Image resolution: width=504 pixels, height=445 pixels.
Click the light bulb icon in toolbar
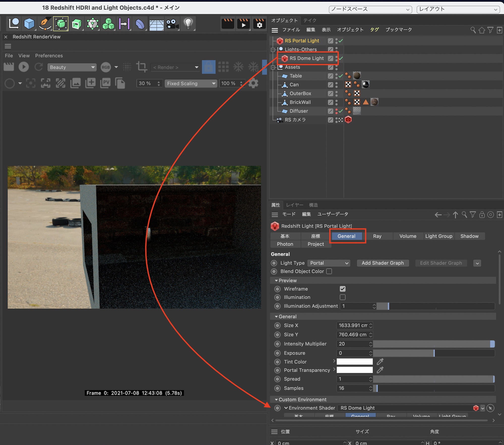coord(188,24)
